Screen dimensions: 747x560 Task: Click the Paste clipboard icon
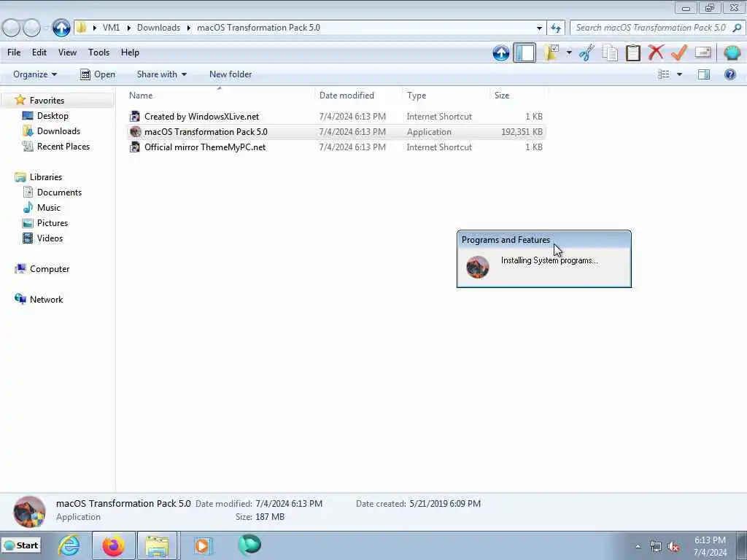[632, 52]
